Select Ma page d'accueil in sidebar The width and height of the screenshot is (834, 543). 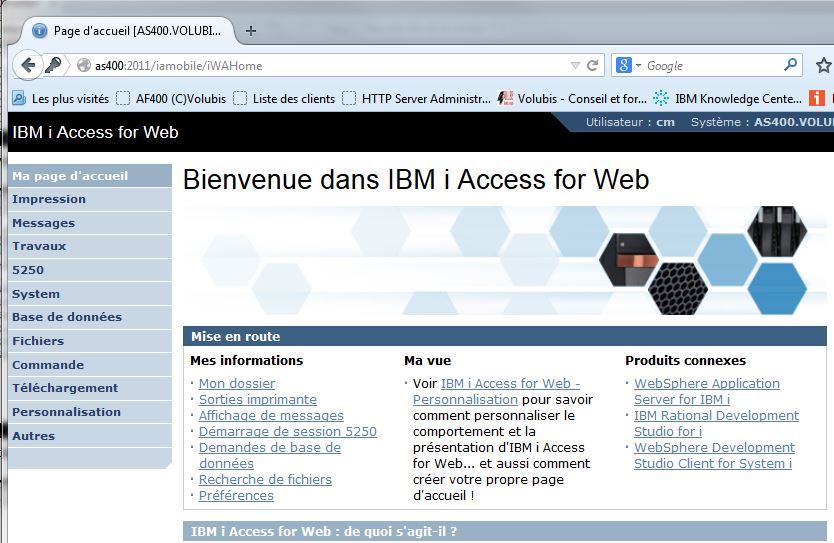pyautogui.click(x=90, y=176)
